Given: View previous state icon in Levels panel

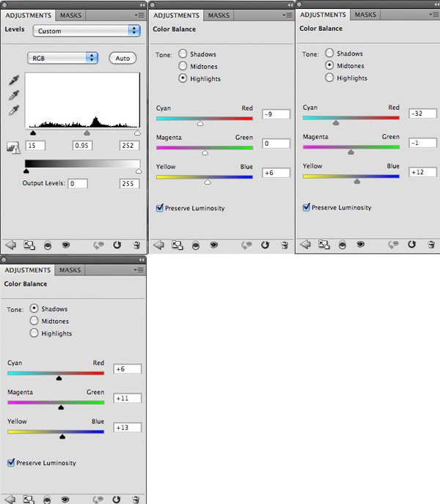Looking at the screenshot, I should coord(98,245).
